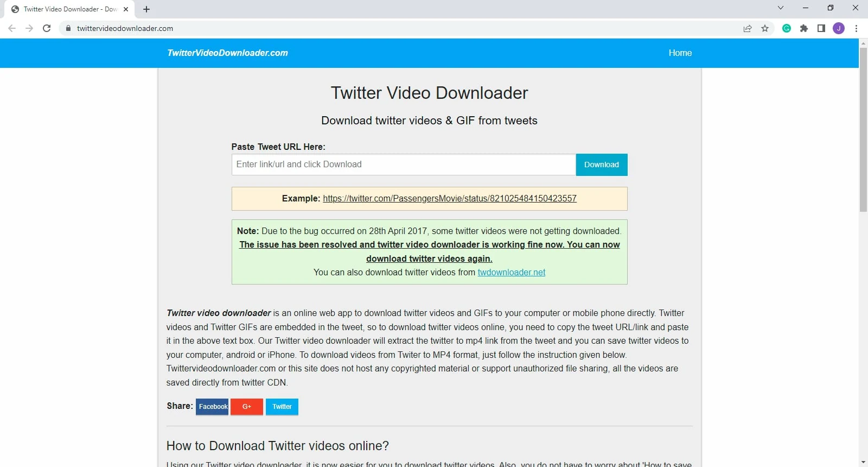Expand the tab search chevron
868x467 pixels.
click(781, 8)
